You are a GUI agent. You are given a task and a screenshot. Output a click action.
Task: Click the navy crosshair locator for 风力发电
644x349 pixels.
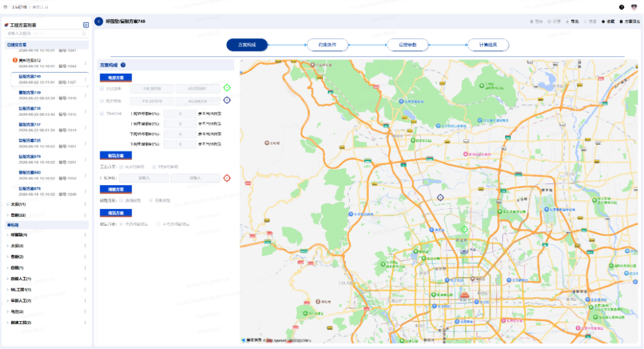[x=227, y=100]
